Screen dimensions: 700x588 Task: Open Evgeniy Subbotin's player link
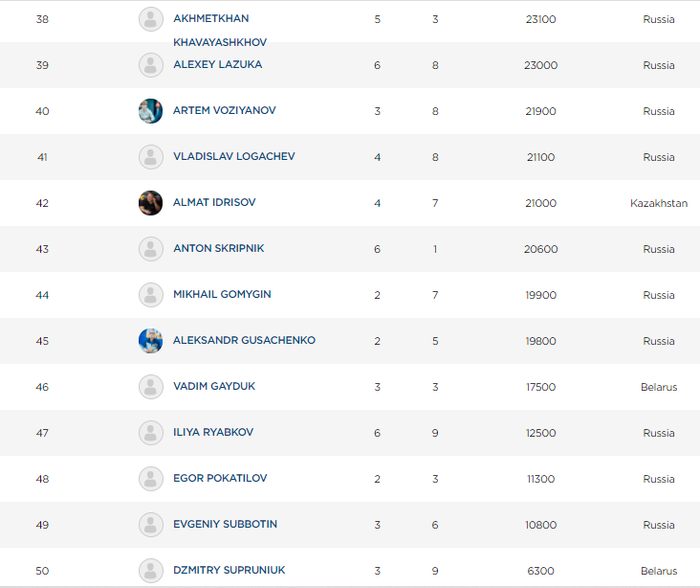click(225, 524)
